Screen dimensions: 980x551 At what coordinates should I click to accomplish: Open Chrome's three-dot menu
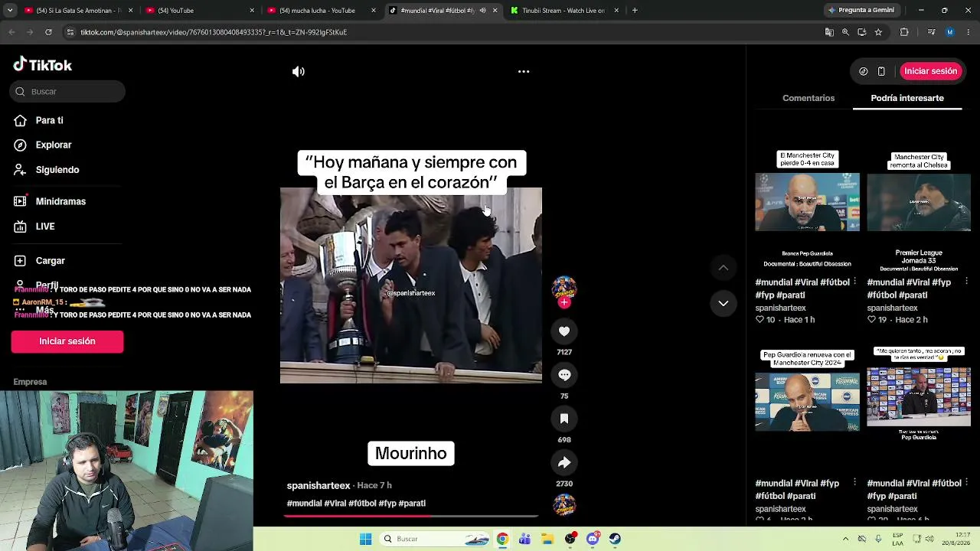click(968, 32)
